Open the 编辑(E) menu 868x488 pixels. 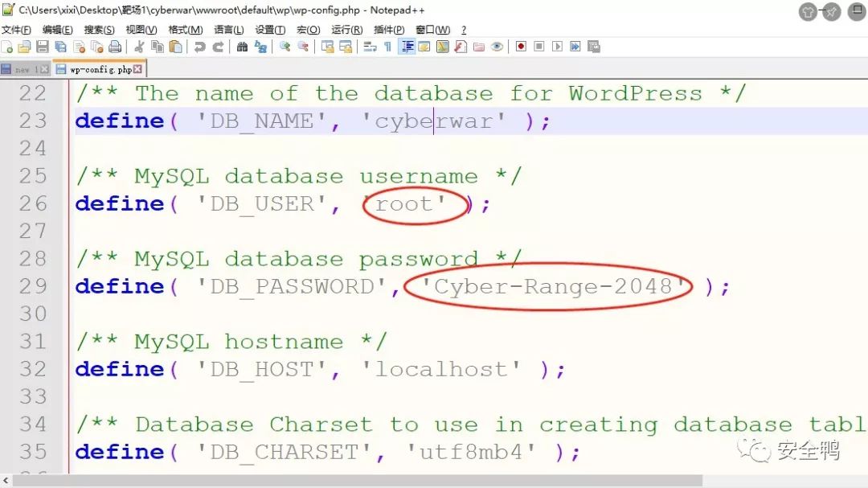(x=58, y=30)
